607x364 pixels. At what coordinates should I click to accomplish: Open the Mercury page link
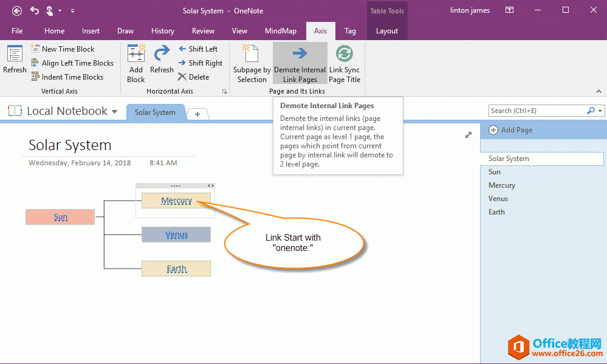[x=176, y=201]
